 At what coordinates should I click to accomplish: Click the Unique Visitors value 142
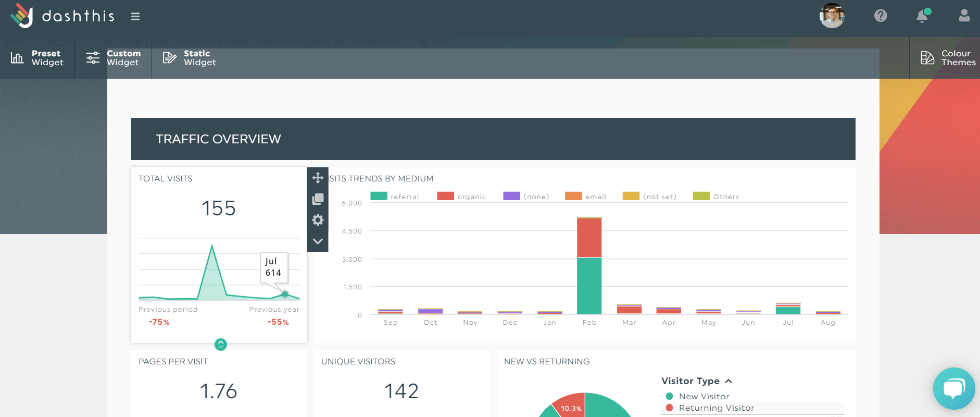[x=401, y=391]
